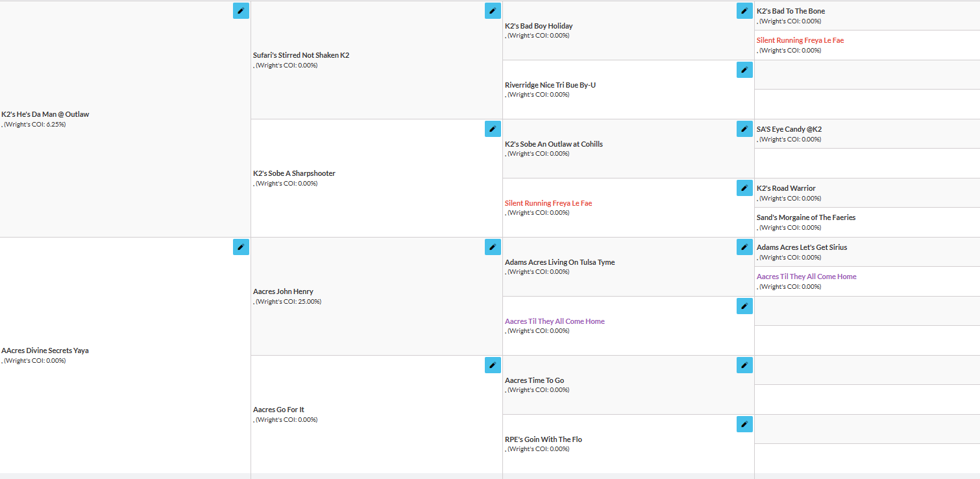Image resolution: width=980 pixels, height=479 pixels.
Task: Click edit icon for AAcres Divine Secrets Yaya
Action: click(x=241, y=247)
